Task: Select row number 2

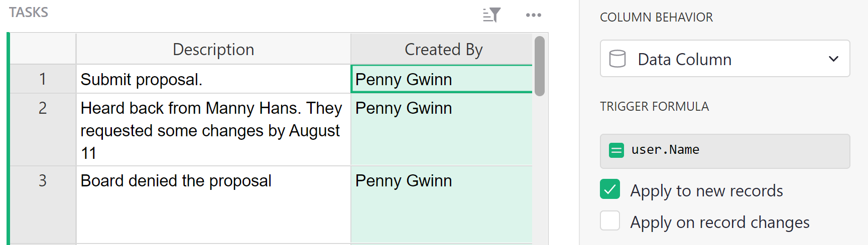Action: pyautogui.click(x=43, y=108)
